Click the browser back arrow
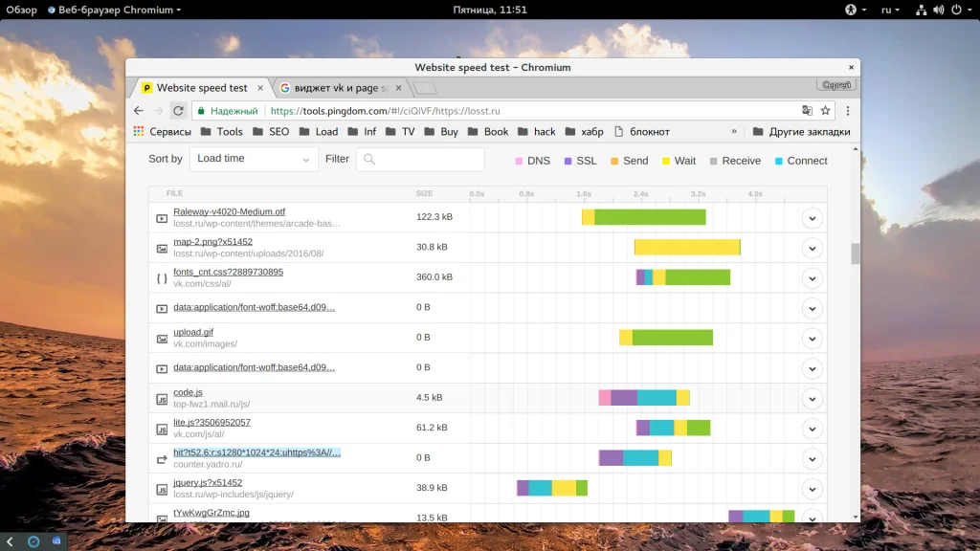The image size is (980, 551). click(139, 111)
